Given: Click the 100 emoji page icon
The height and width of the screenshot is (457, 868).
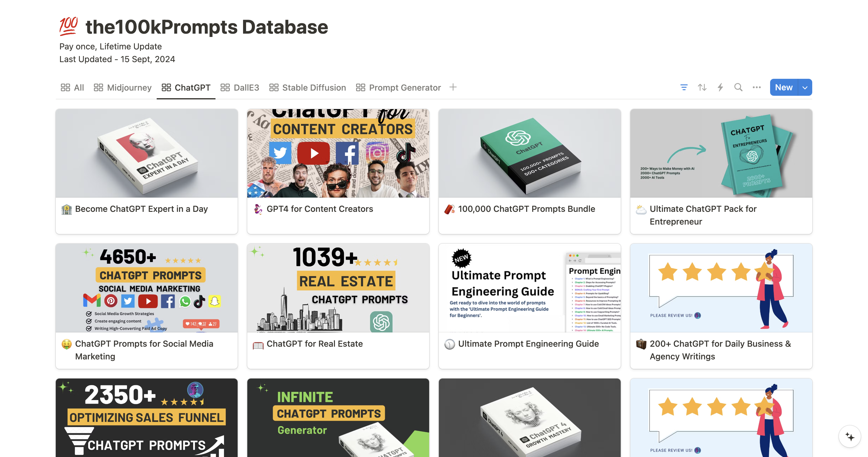Looking at the screenshot, I should click(x=68, y=26).
